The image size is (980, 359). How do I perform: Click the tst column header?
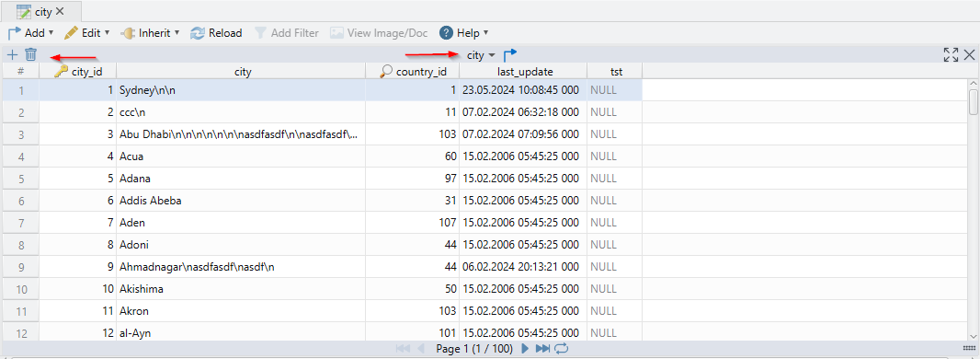coord(615,72)
